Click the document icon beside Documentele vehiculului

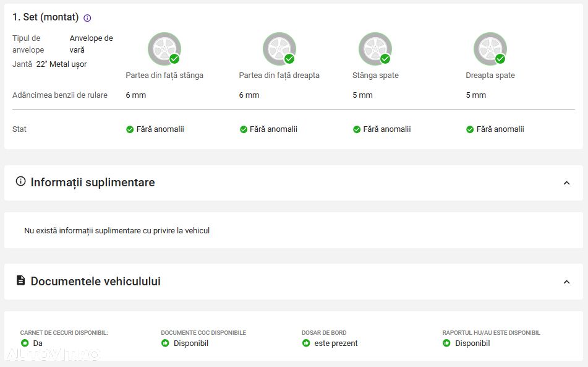21,280
